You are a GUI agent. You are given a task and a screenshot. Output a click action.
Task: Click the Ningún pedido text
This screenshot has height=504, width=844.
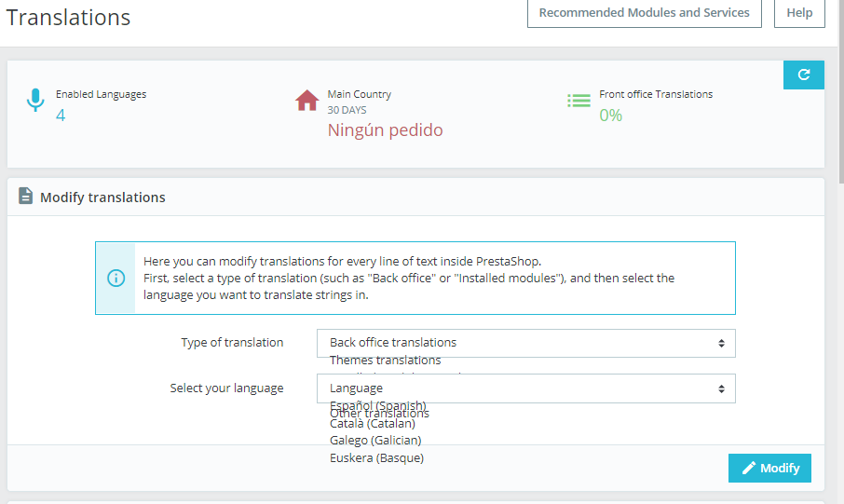point(385,130)
